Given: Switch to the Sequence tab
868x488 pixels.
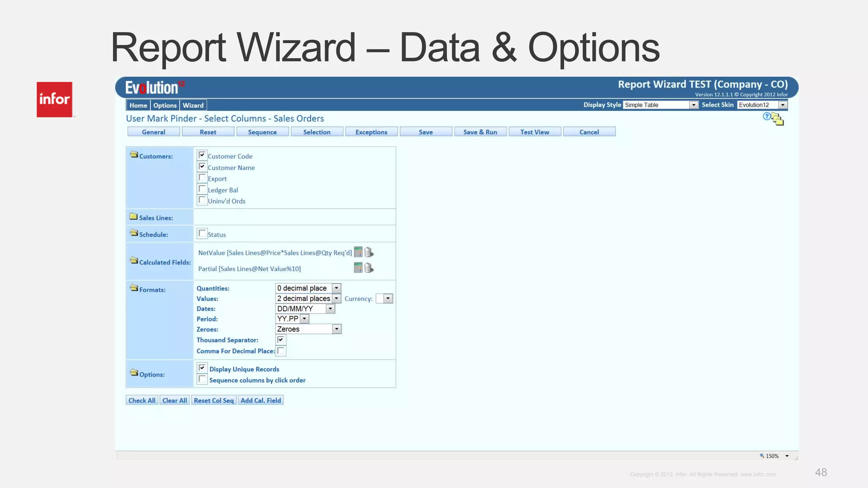Looking at the screenshot, I should click(x=262, y=132).
